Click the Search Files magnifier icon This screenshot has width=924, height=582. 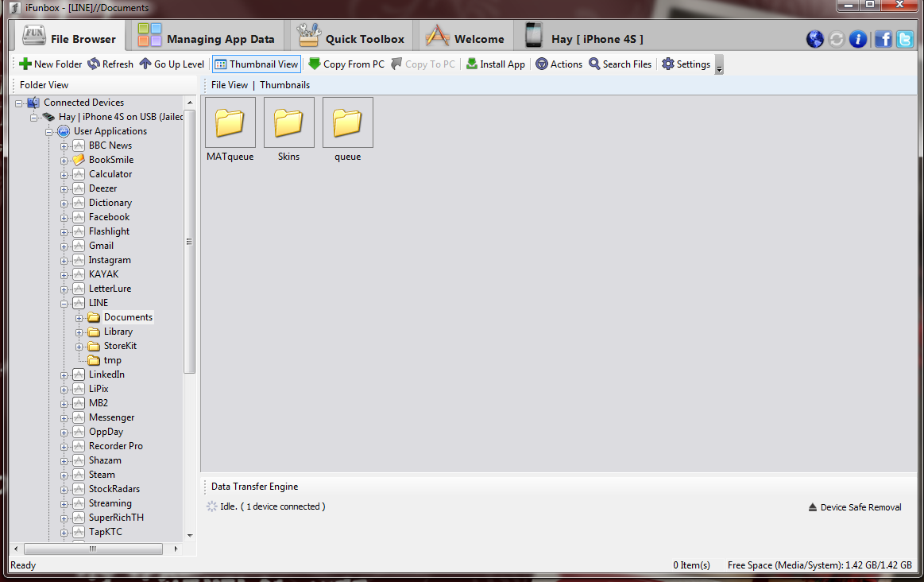[x=594, y=64]
